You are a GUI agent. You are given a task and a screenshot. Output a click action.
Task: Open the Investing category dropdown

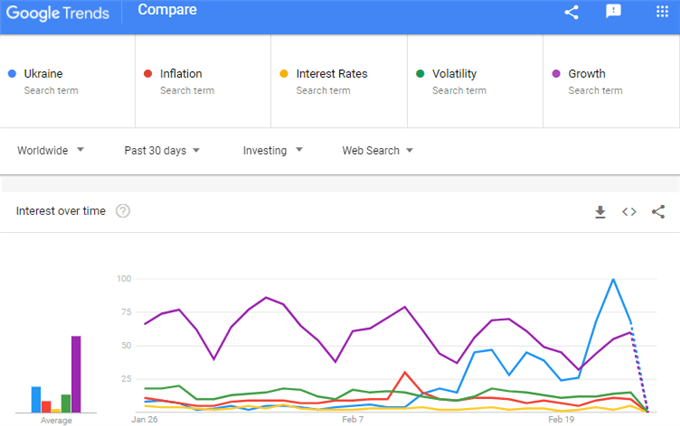coord(273,151)
